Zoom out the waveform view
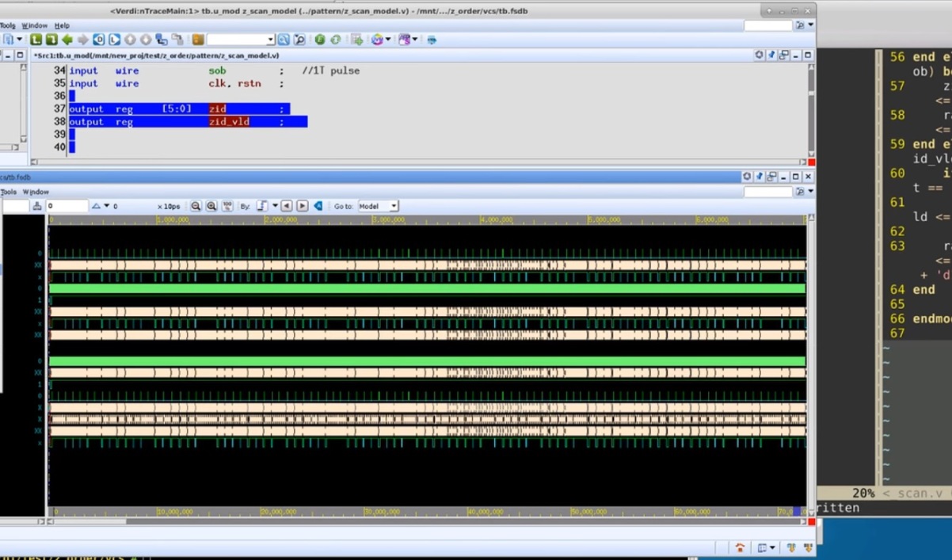The image size is (952, 560). tap(196, 206)
